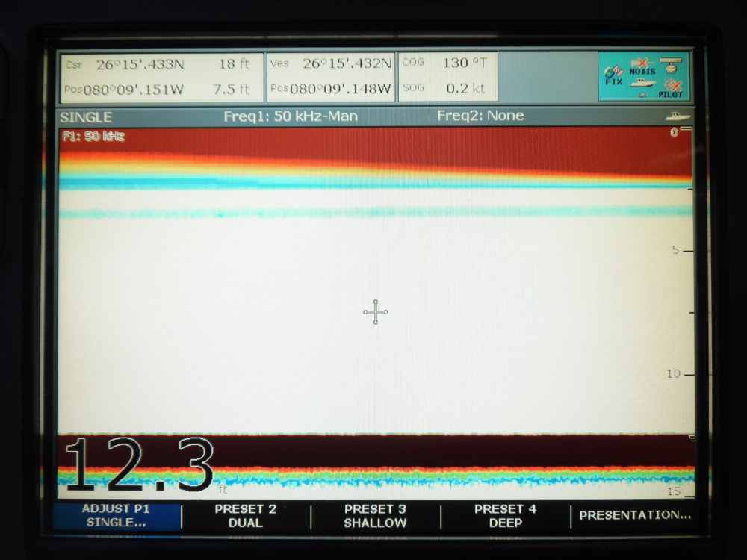Image resolution: width=747 pixels, height=560 pixels.
Task: Open the PRESENTATION... menu
Action: [635, 515]
